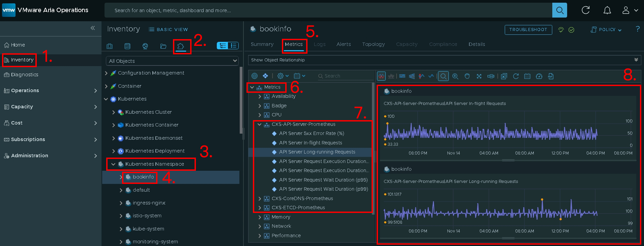Click the diamond-cluster icon in metric picker toolbar

tap(265, 76)
